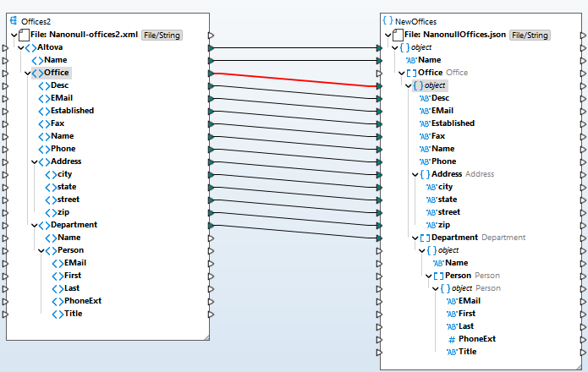Select the Office element in Offices2 tree

click(x=57, y=74)
